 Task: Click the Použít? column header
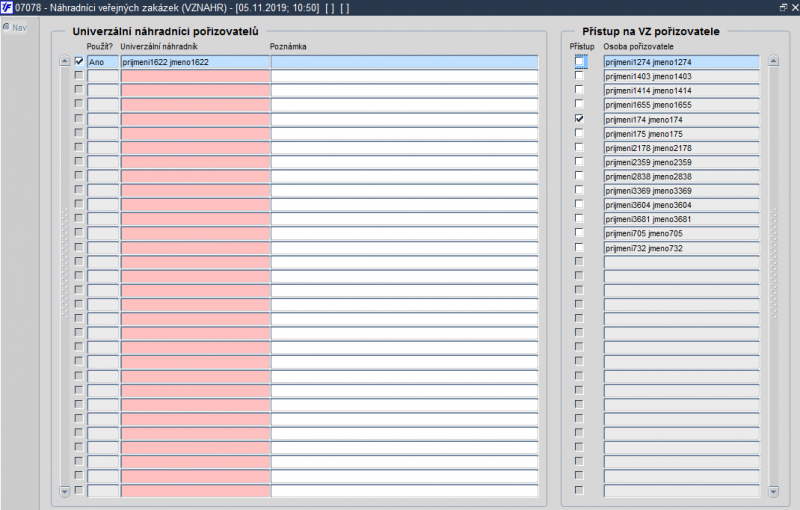(x=99, y=46)
